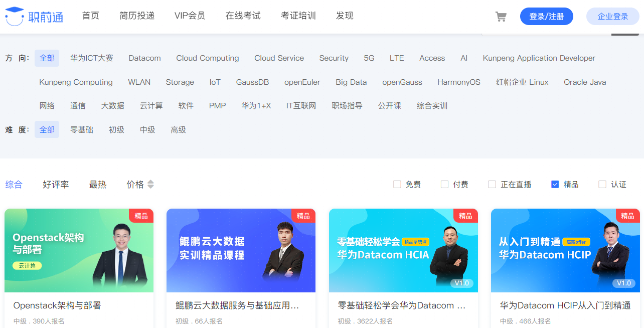The height and width of the screenshot is (328, 644).
Task: Filter direction by 通信
Action: coord(78,106)
